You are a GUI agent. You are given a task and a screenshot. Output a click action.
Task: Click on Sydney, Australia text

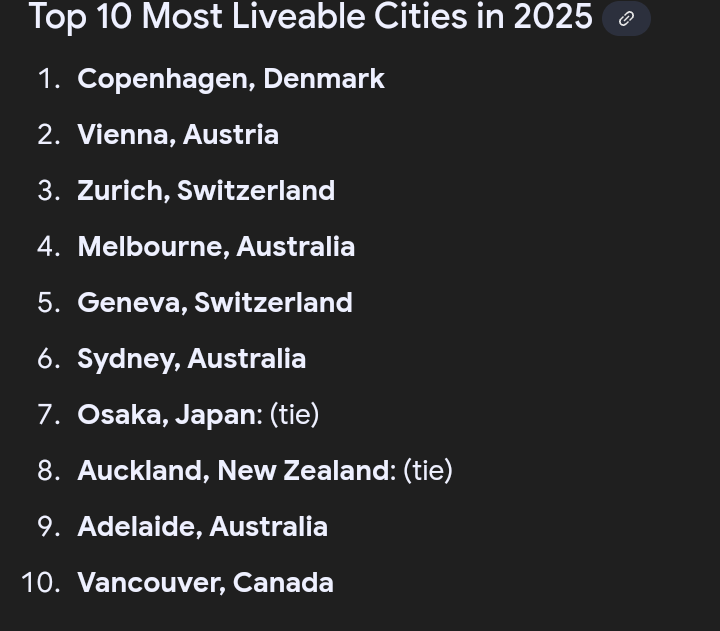click(191, 359)
